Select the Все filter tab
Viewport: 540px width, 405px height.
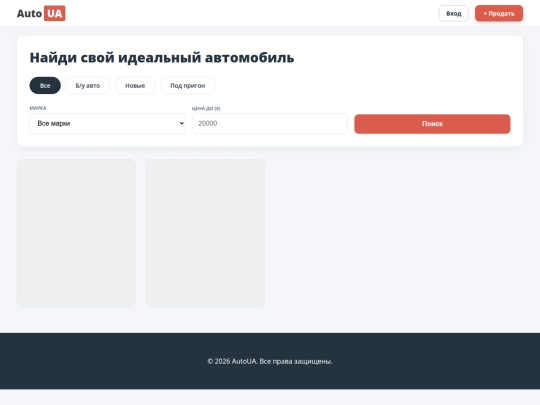pos(45,85)
